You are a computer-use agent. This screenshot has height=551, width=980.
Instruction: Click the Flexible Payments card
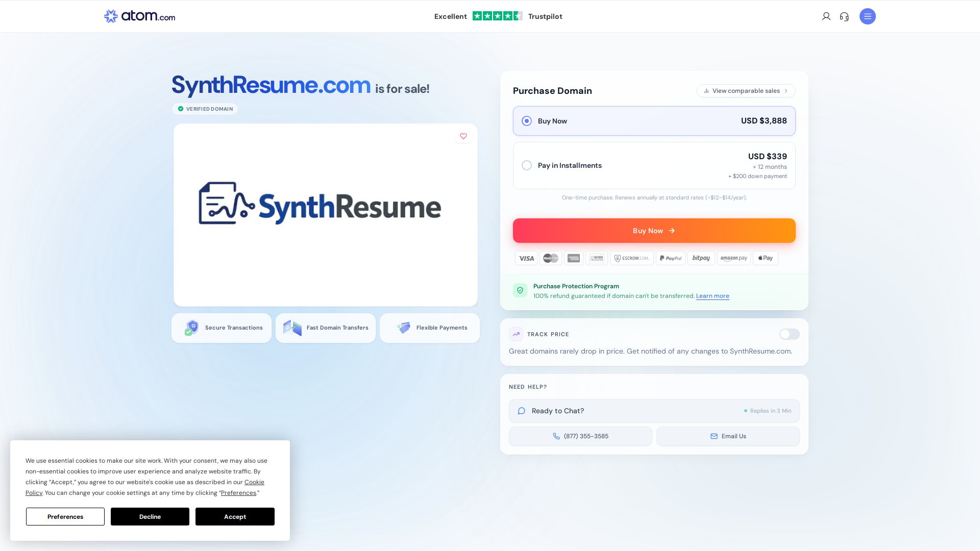pos(430,328)
